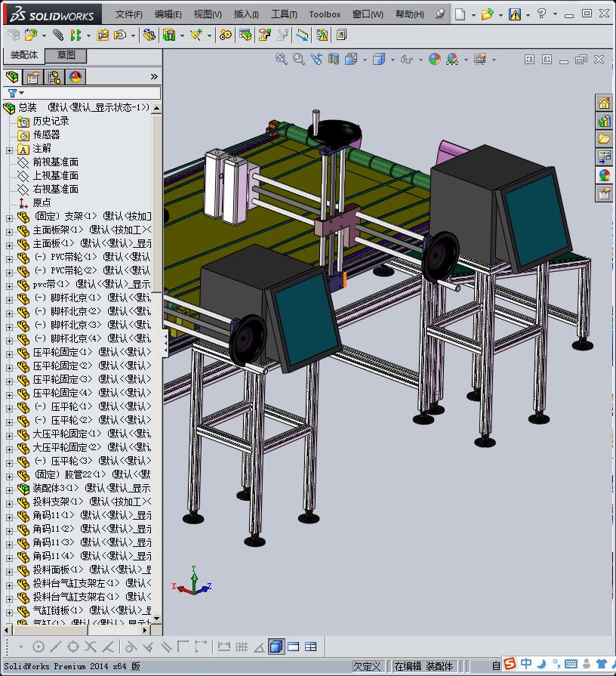Click the Apply Scene icon
616x676 pixels.
(452, 59)
